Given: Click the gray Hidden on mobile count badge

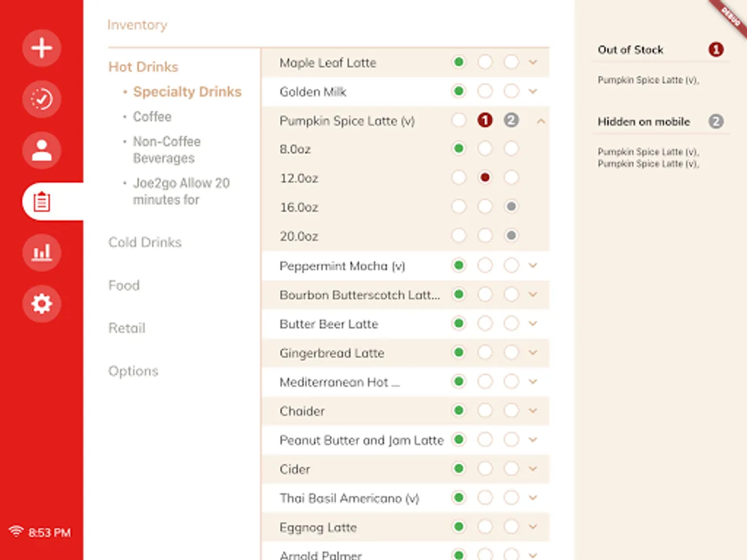Looking at the screenshot, I should coord(716,122).
